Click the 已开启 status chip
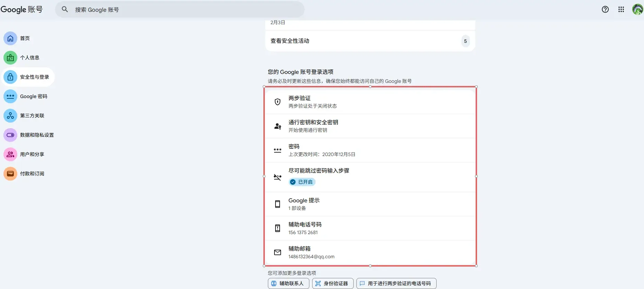The image size is (644, 289). (x=302, y=182)
